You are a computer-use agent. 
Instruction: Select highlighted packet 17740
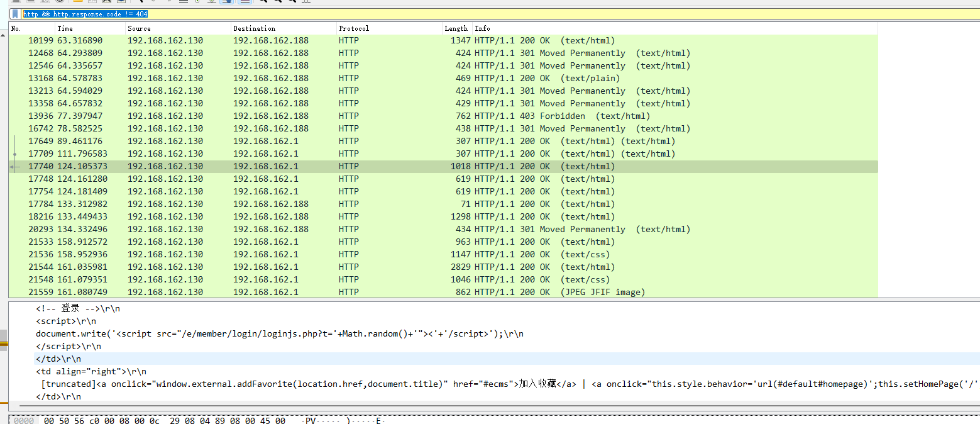click(443, 166)
